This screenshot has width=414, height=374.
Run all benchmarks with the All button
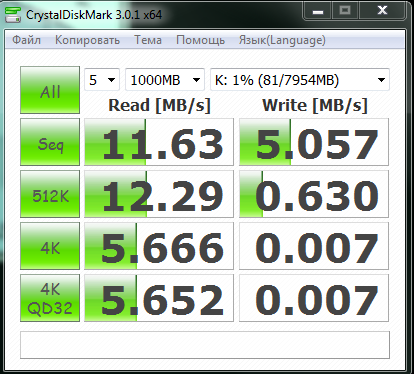click(x=50, y=90)
